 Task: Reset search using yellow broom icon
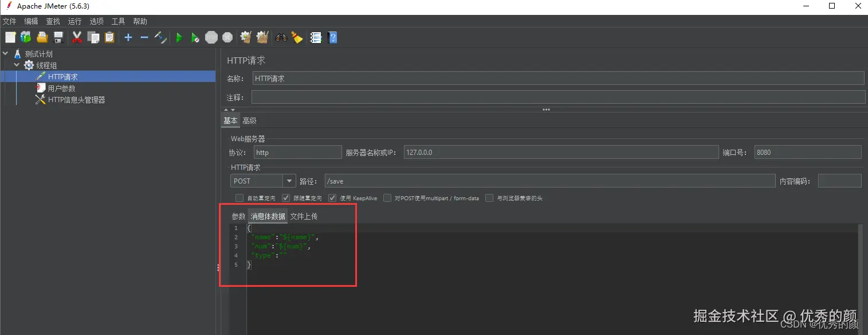[x=297, y=37]
